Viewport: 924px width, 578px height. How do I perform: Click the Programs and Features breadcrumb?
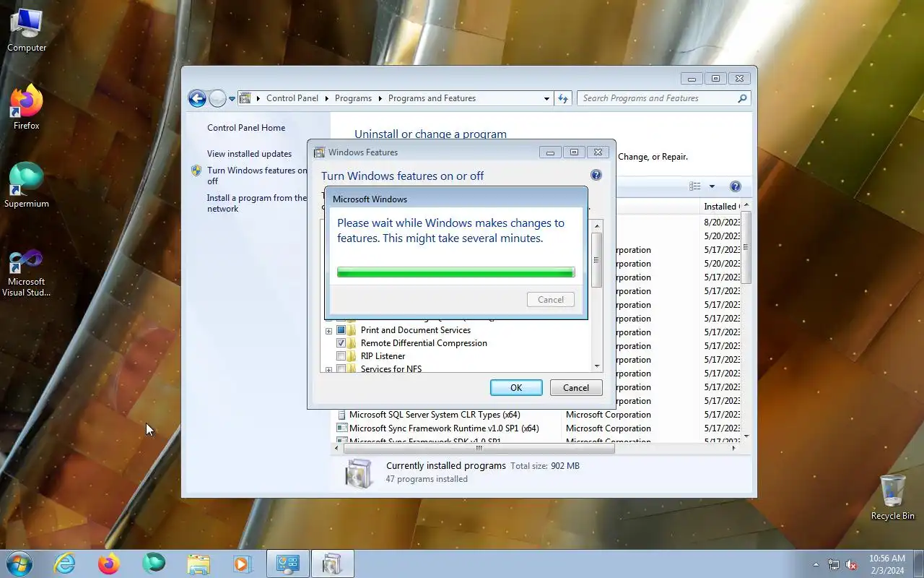432,98
